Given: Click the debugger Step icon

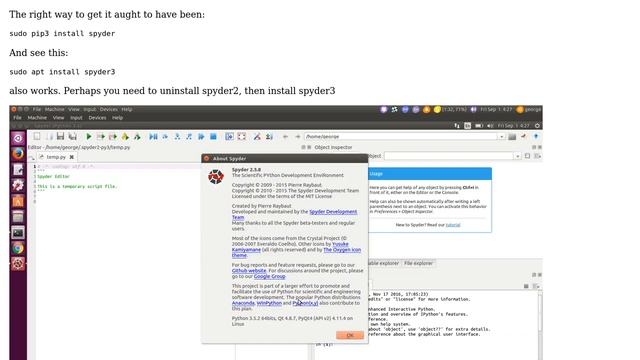Looking at the screenshot, I should point(165,136).
